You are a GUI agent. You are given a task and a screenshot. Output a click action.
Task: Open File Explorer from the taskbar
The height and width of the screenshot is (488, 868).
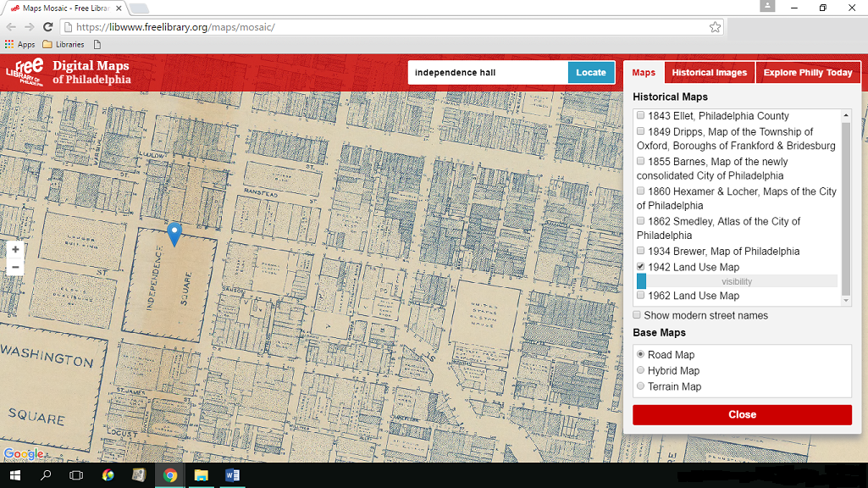(x=201, y=475)
